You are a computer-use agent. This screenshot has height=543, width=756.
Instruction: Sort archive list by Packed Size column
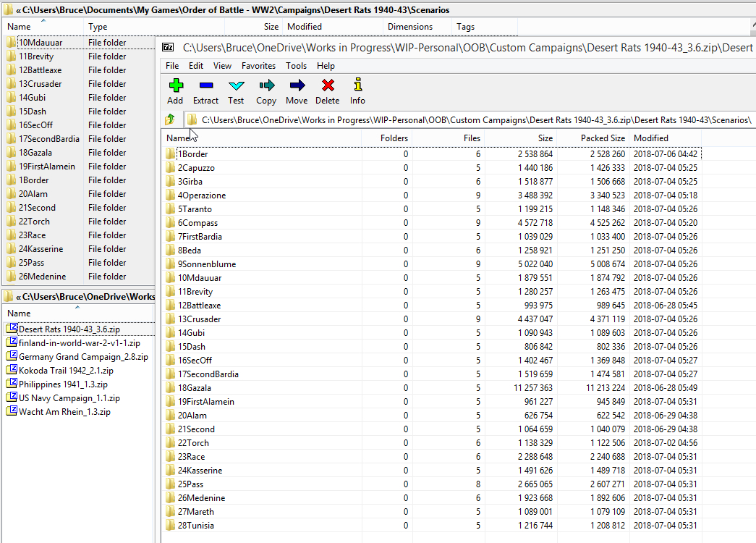(602, 138)
